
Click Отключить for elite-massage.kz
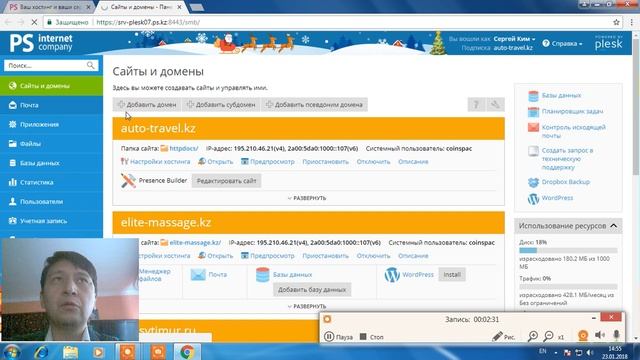pyautogui.click(x=373, y=256)
